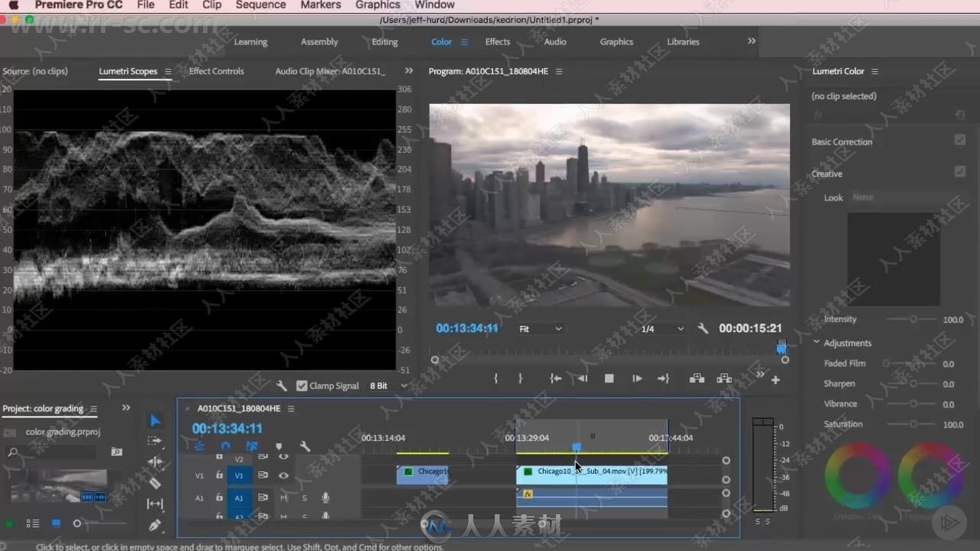Image resolution: width=980 pixels, height=551 pixels.
Task: Open the Clip menu
Action: click(212, 5)
